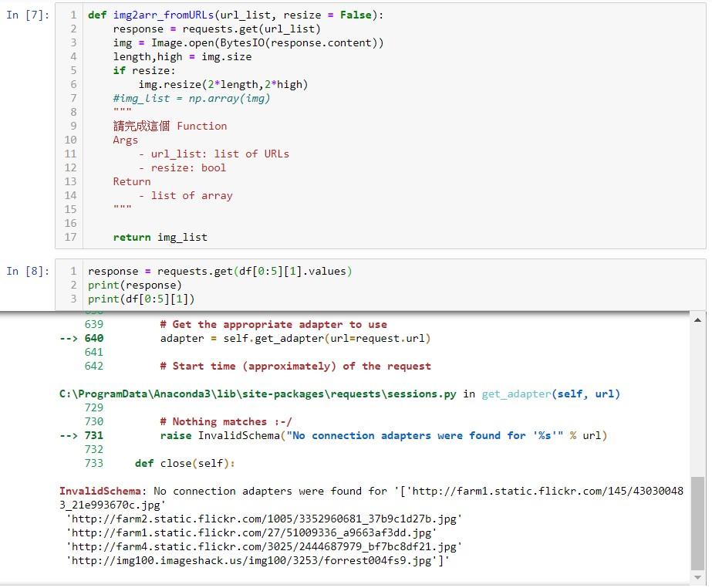Click the 'img = Image.open(BytesIO' line

[248, 43]
